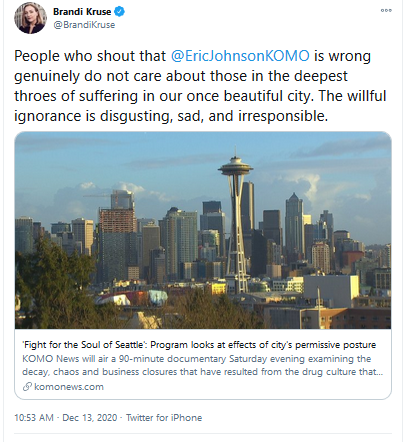Open the 'Fight for the Soul of Seattle' headline

[x=199, y=345]
